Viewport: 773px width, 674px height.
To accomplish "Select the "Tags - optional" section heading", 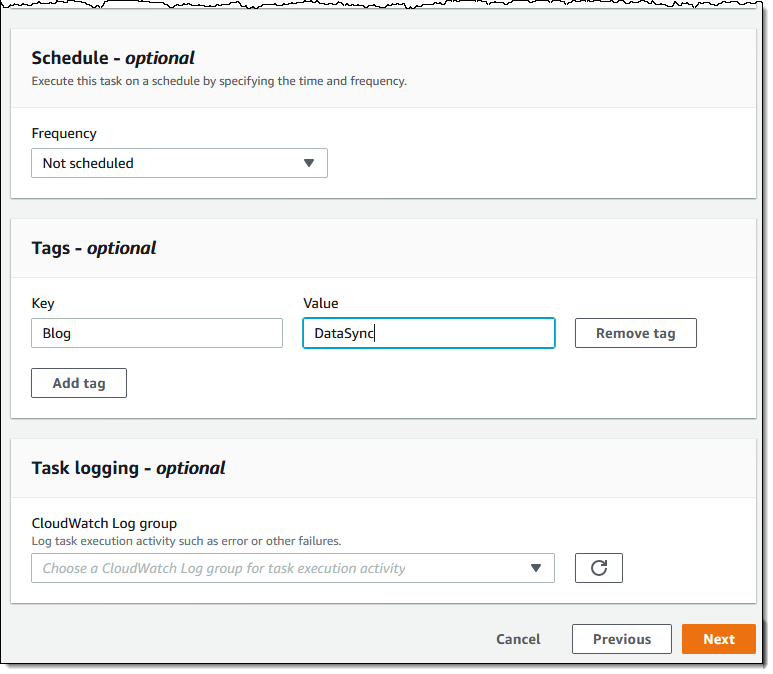I will [x=94, y=248].
